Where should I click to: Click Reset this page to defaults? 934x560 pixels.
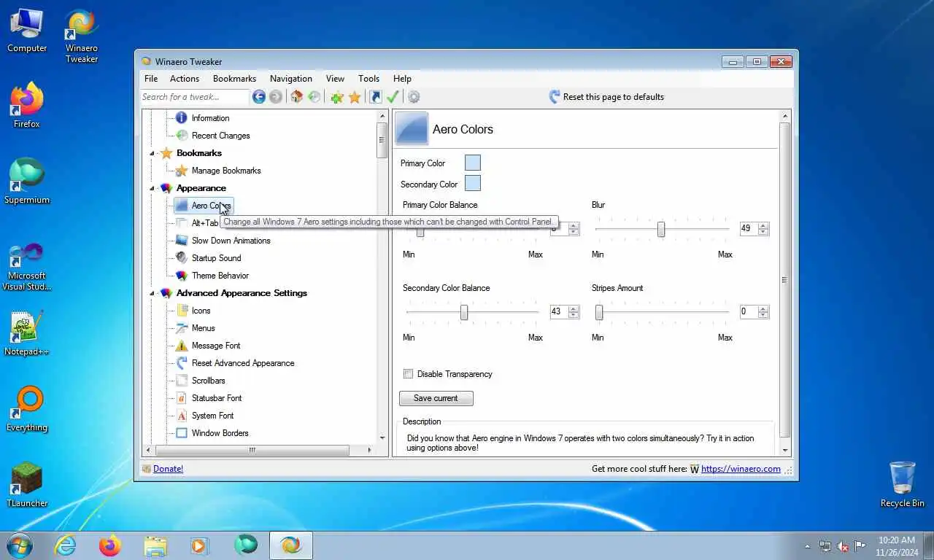[606, 97]
